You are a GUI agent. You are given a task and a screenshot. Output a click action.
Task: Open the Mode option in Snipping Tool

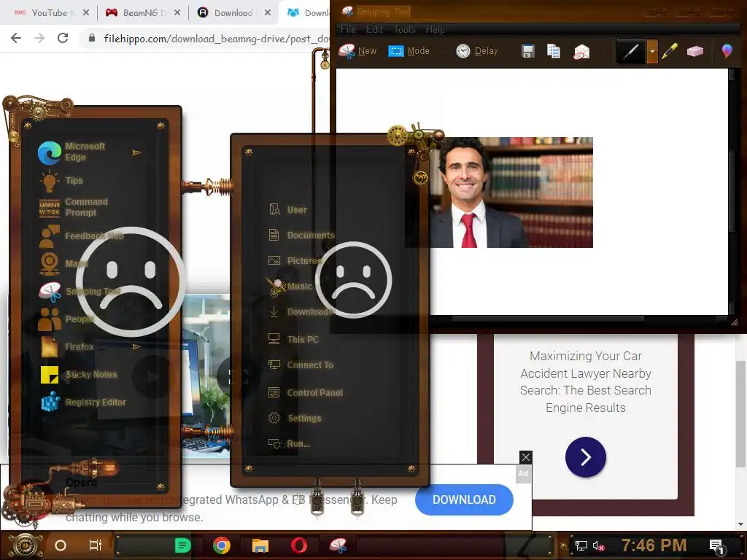tap(409, 51)
